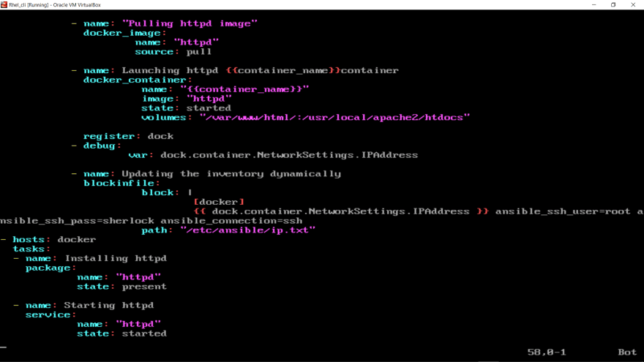Click the 'hosts: docker' line
The height and width of the screenshot is (362, 644).
(x=54, y=240)
